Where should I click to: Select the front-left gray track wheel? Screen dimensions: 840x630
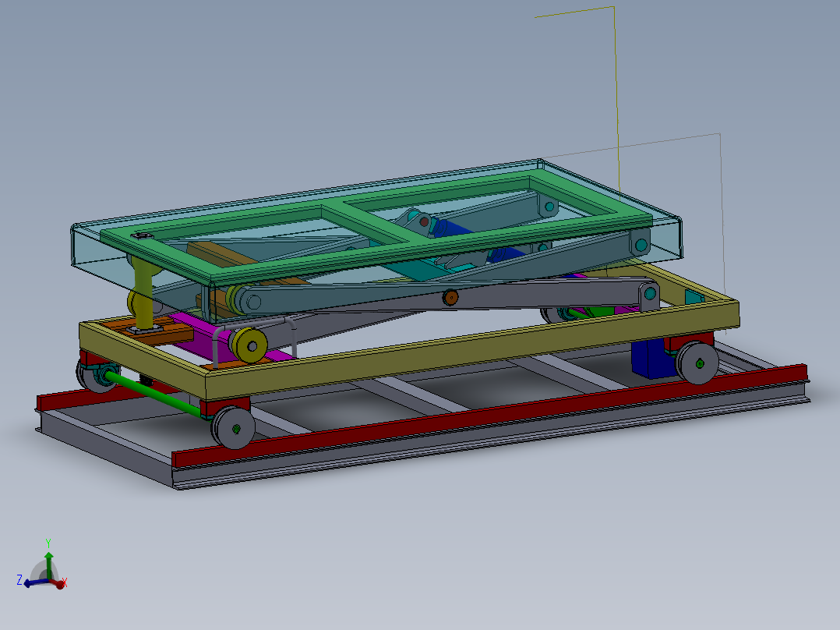pos(234,428)
